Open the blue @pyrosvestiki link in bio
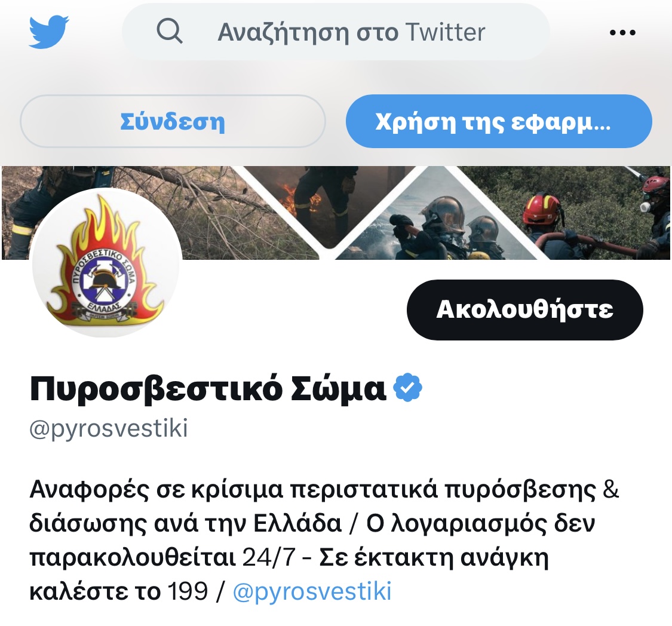This screenshot has height=626, width=672. [312, 591]
